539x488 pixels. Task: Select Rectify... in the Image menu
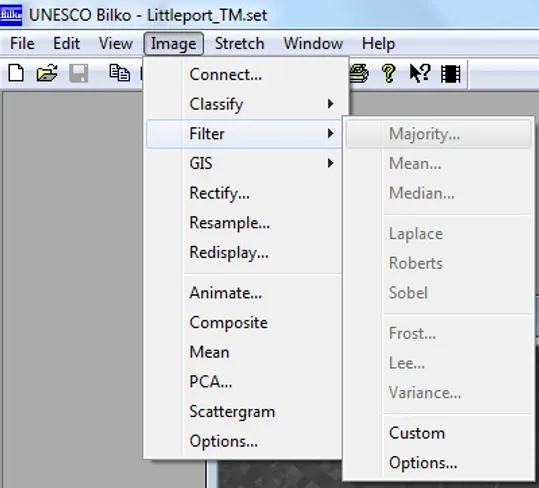pyautogui.click(x=244, y=193)
